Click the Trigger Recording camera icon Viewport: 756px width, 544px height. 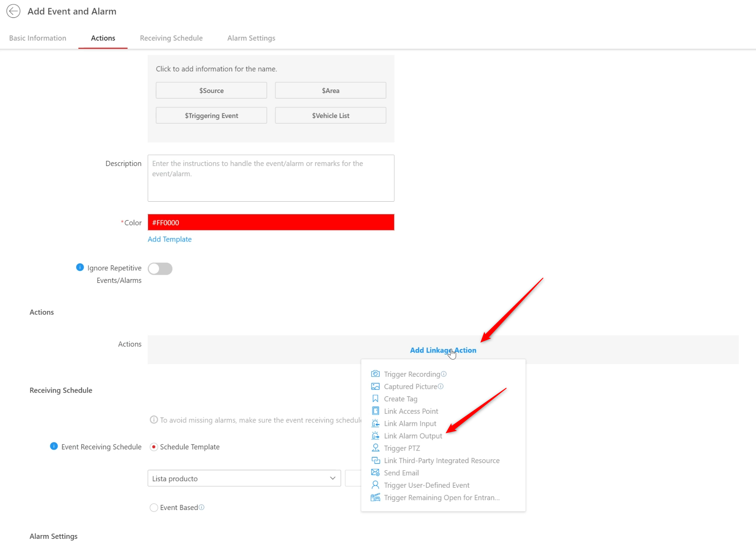tap(375, 374)
